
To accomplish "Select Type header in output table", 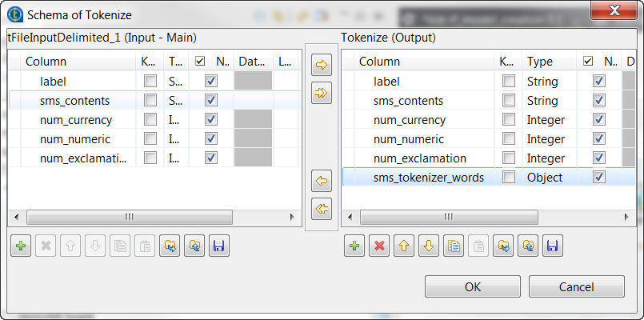I will [x=549, y=62].
